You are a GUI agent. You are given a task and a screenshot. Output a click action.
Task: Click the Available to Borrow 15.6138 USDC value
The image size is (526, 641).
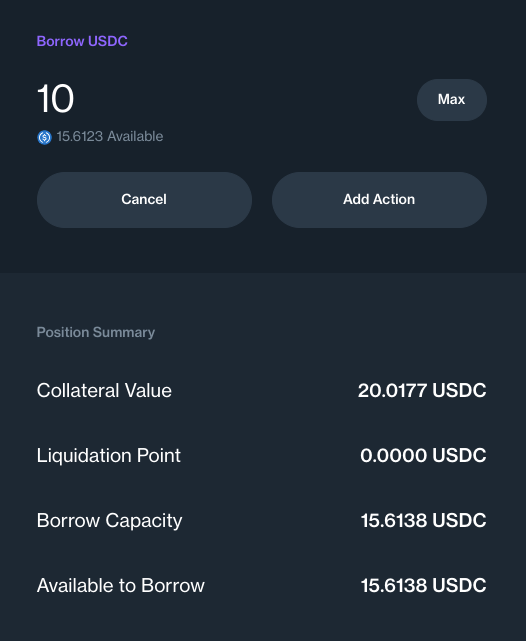[423, 585]
